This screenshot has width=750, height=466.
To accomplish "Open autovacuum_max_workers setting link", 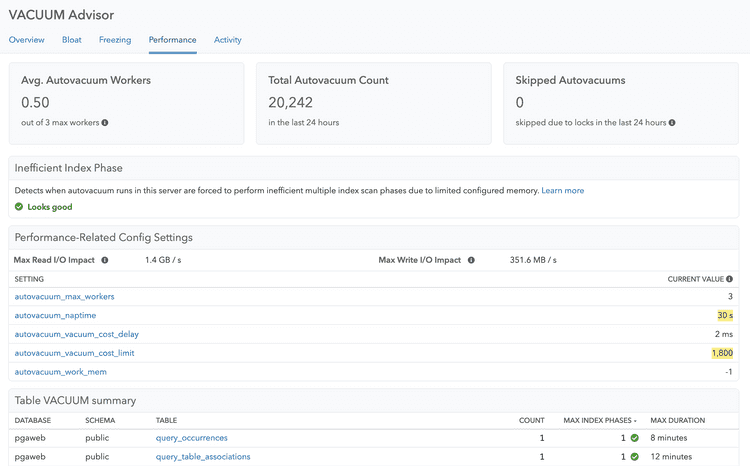I will coord(65,297).
